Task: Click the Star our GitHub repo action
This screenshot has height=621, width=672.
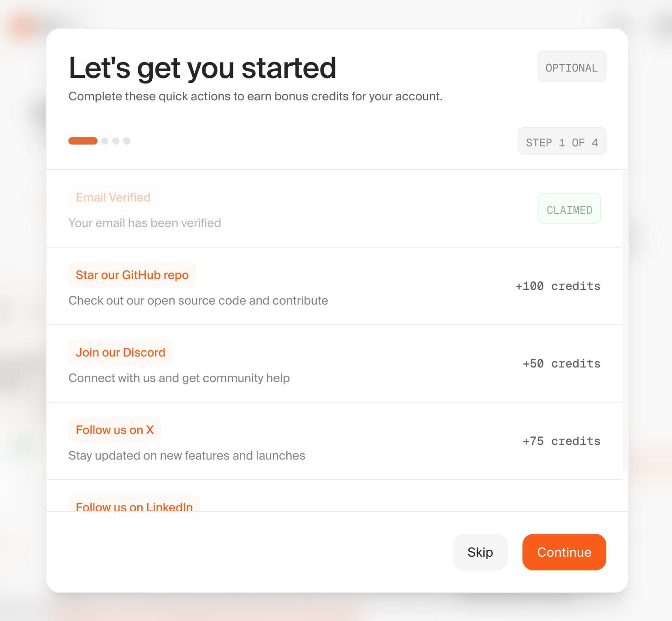Action: tap(132, 274)
